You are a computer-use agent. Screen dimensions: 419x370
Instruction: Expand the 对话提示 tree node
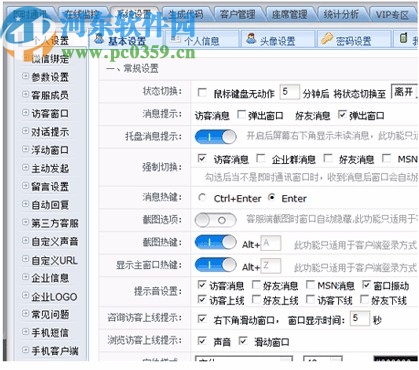click(25, 131)
